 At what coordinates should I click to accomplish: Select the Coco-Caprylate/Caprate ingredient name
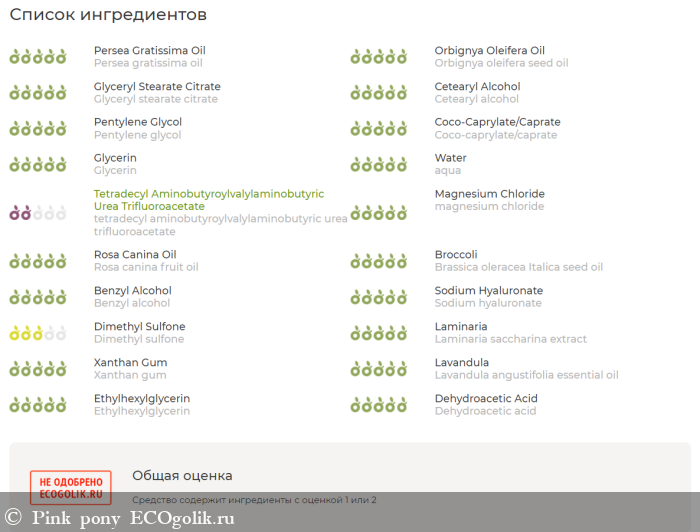[497, 123]
